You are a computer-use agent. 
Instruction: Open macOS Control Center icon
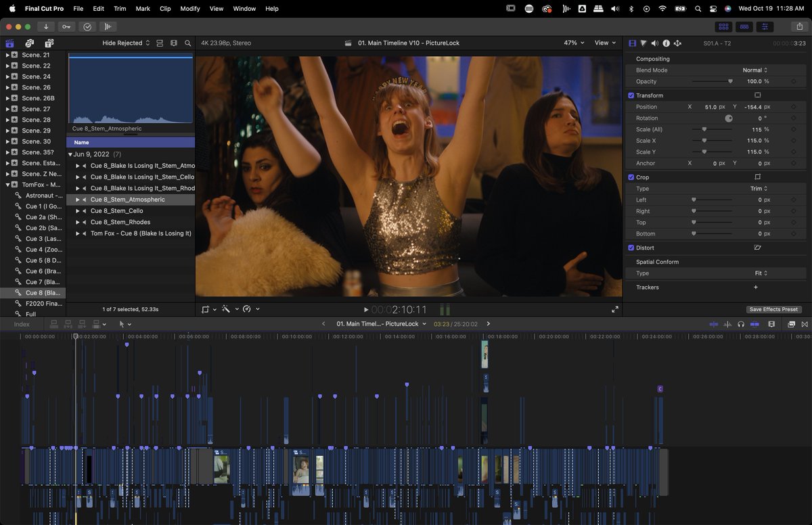[x=713, y=9]
